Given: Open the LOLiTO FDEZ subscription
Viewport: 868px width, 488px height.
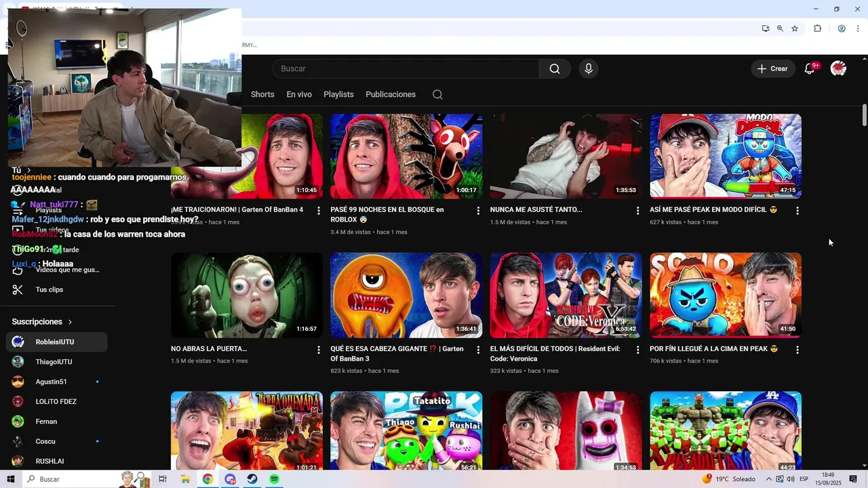Looking at the screenshot, I should [x=56, y=401].
